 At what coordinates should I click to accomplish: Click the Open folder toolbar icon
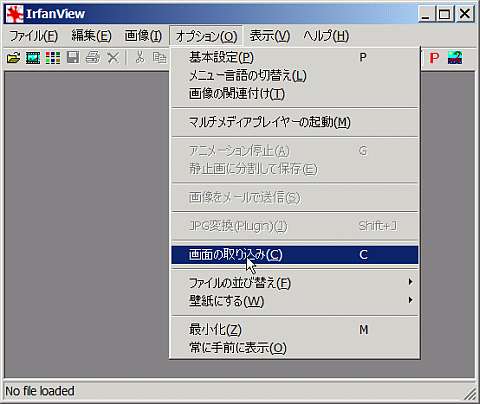pyautogui.click(x=13, y=58)
